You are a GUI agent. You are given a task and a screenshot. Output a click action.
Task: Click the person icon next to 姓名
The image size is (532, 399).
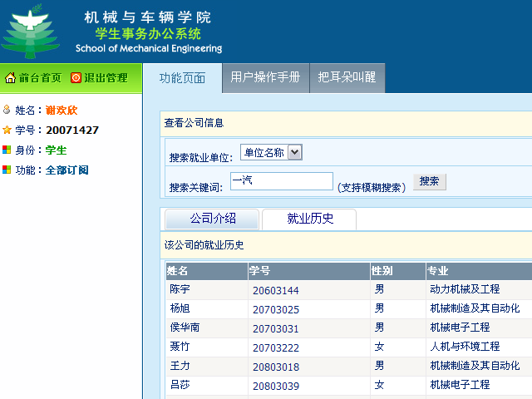point(7,110)
